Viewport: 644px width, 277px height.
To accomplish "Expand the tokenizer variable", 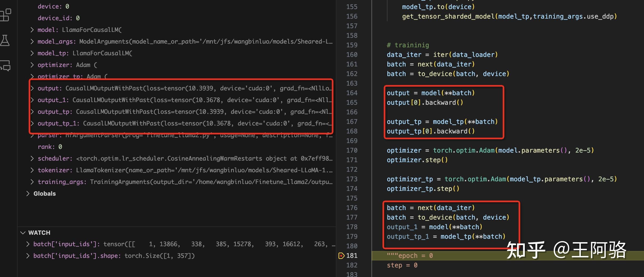I will [x=32, y=170].
